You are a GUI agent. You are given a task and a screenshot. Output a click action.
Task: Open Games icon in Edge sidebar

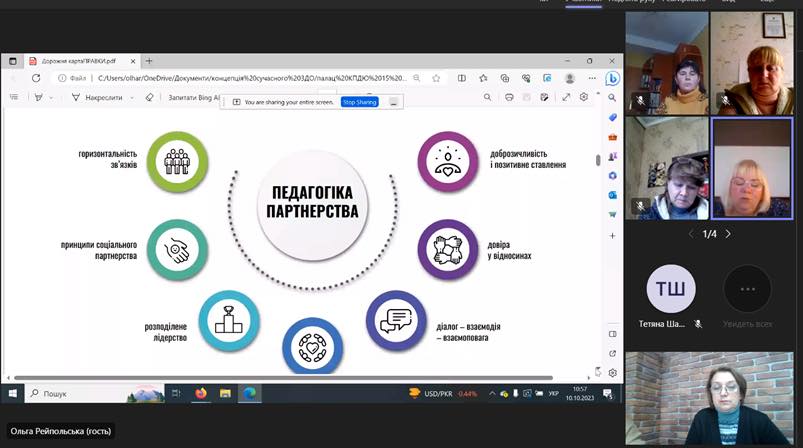point(612,156)
